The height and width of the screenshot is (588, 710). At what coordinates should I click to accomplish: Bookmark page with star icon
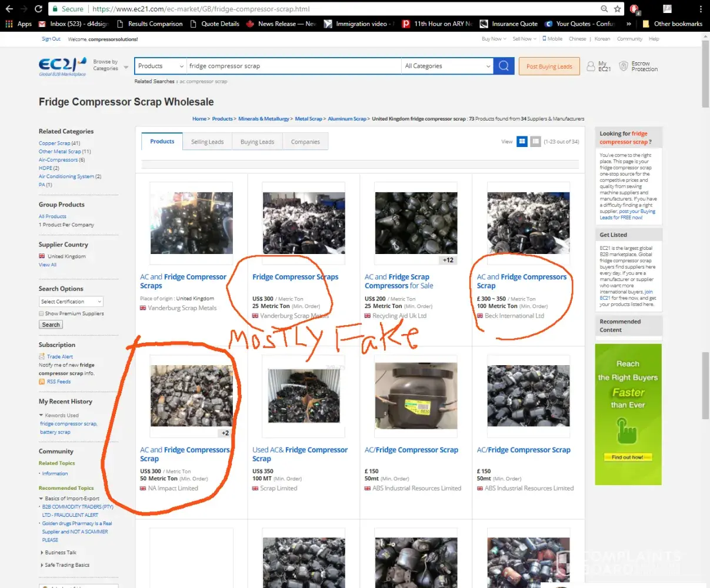click(x=617, y=9)
